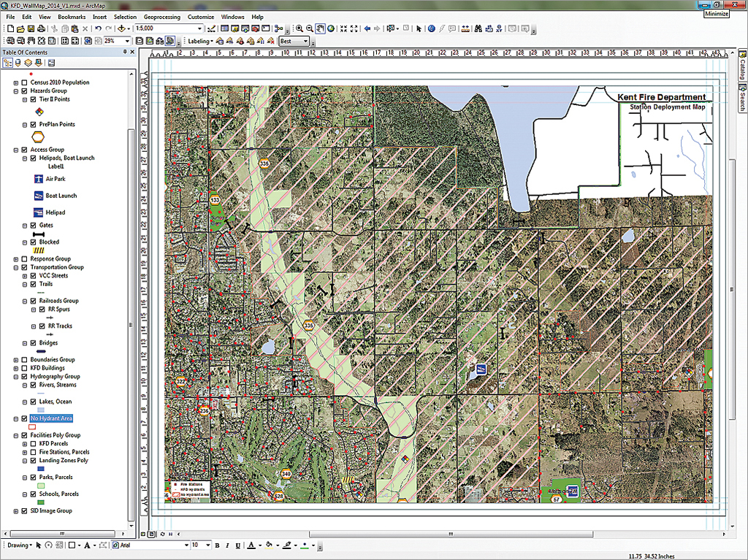
Task: Click the Zoom In magnifier tool
Action: tap(299, 28)
